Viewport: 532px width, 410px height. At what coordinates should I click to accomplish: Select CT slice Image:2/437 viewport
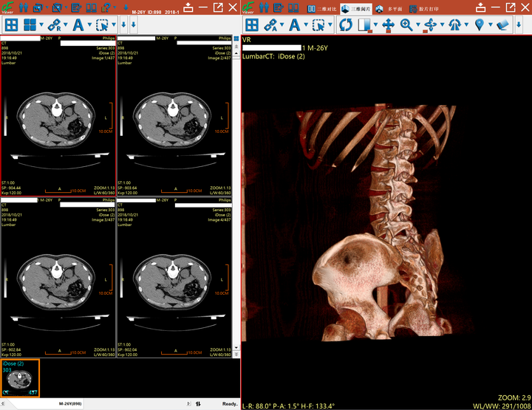(x=174, y=116)
